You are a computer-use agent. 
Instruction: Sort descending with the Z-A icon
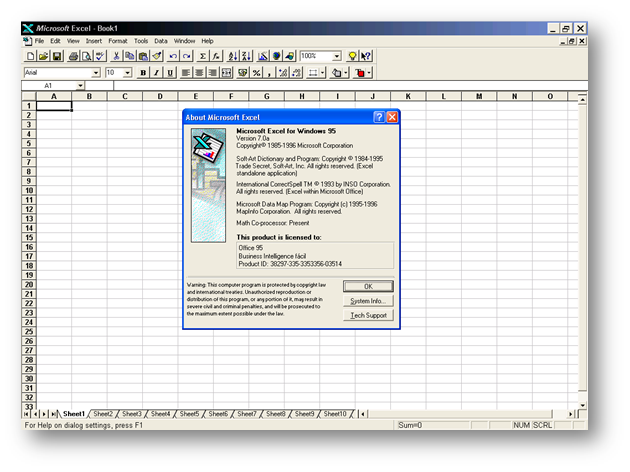[246, 56]
